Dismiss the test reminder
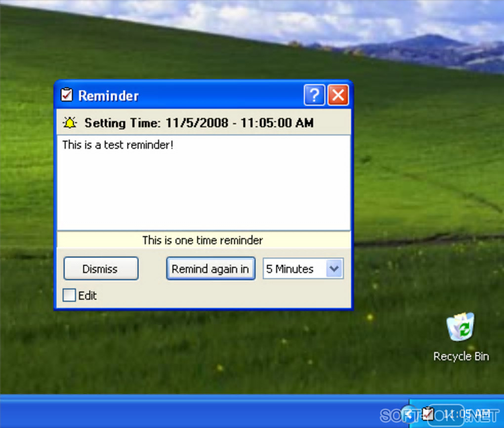 (x=101, y=268)
